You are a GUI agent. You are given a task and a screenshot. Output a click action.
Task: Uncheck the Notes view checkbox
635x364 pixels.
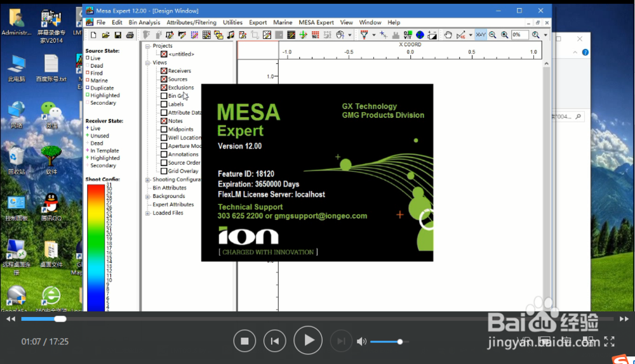click(164, 121)
